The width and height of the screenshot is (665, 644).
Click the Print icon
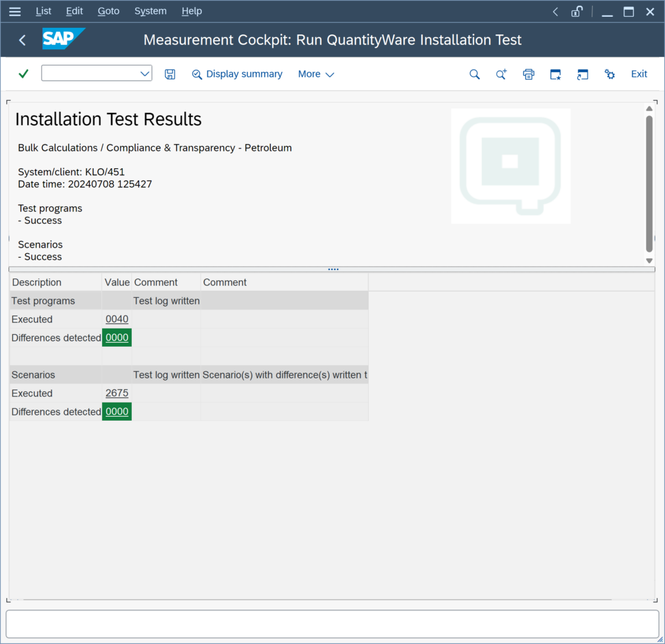(x=529, y=74)
